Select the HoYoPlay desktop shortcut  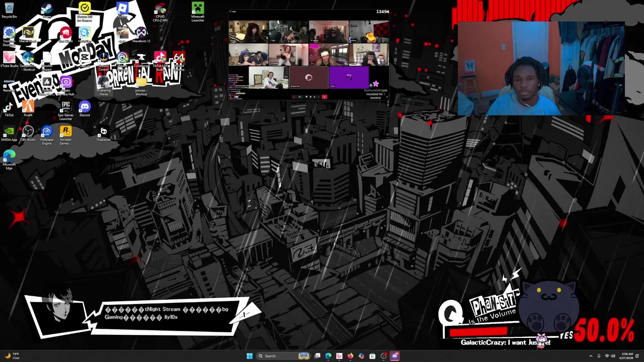tap(84, 35)
